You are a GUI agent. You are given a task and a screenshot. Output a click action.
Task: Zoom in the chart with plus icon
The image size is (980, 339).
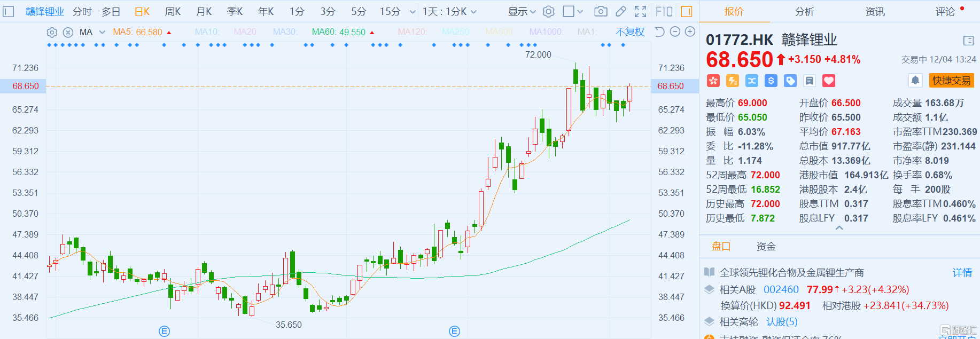690,32
